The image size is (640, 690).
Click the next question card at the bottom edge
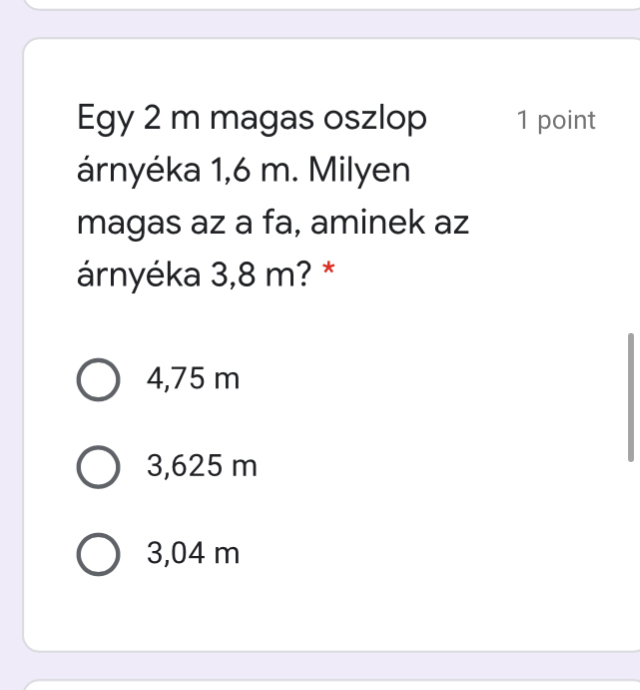point(320,684)
